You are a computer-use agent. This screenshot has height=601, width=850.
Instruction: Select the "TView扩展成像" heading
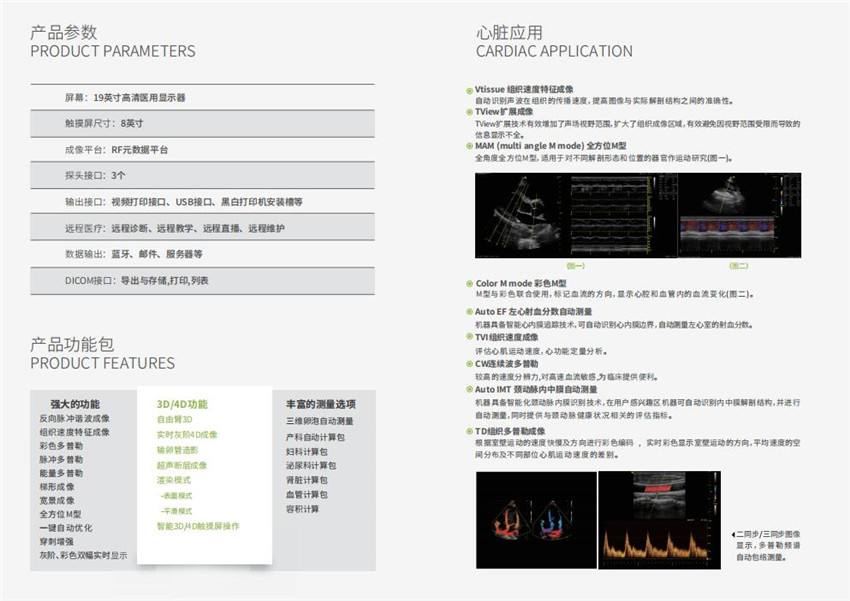pyautogui.click(x=504, y=112)
